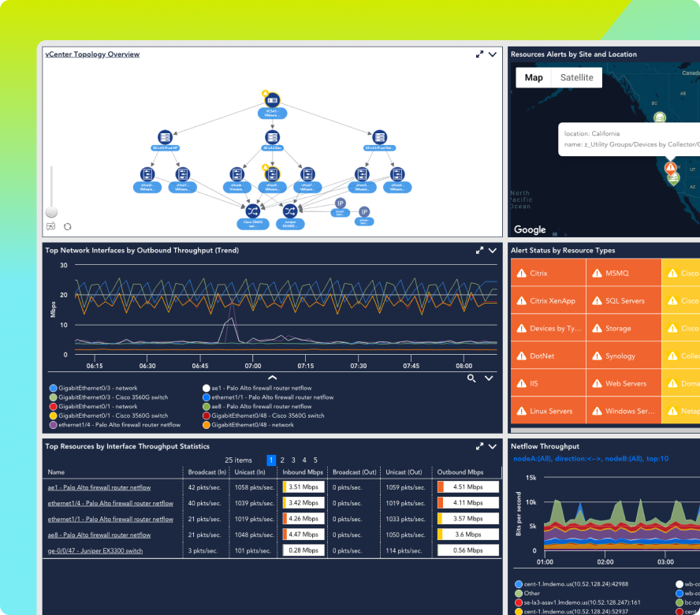The height and width of the screenshot is (615, 700).
Task: Open ae1 - Palo Alto firewall router netflow link
Action: pyautogui.click(x=99, y=487)
